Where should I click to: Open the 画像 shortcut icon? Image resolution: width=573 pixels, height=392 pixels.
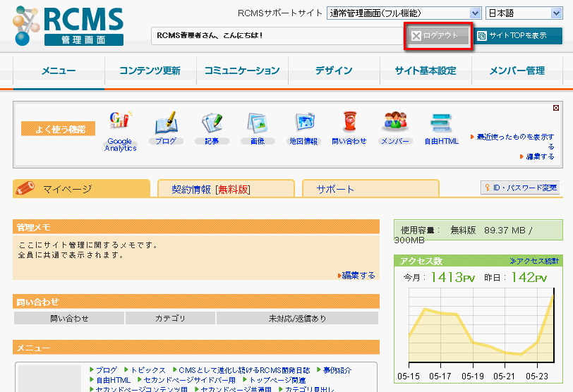[258, 123]
